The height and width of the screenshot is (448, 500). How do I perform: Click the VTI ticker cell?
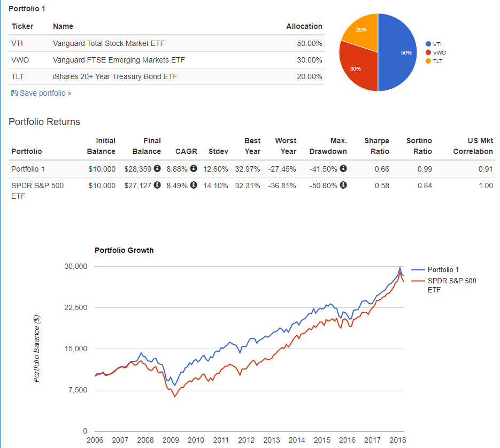[x=17, y=43]
